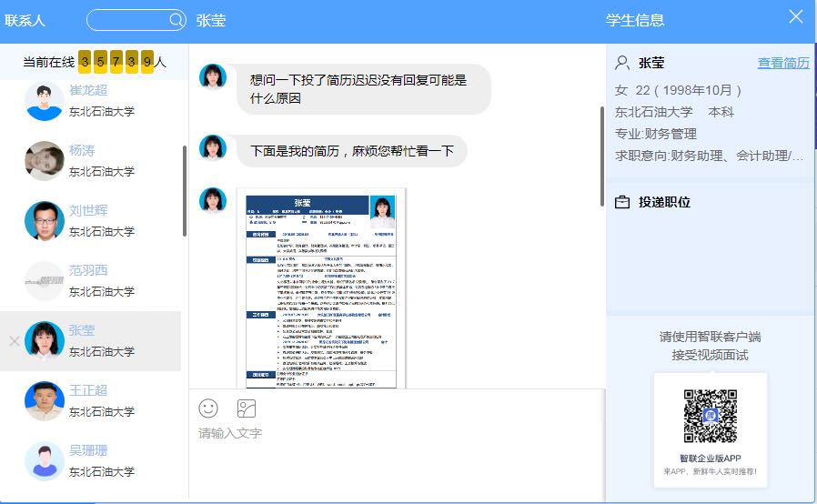Viewport: 817px width, 504px height.
Task: Click the send image icon
Action: point(247,408)
